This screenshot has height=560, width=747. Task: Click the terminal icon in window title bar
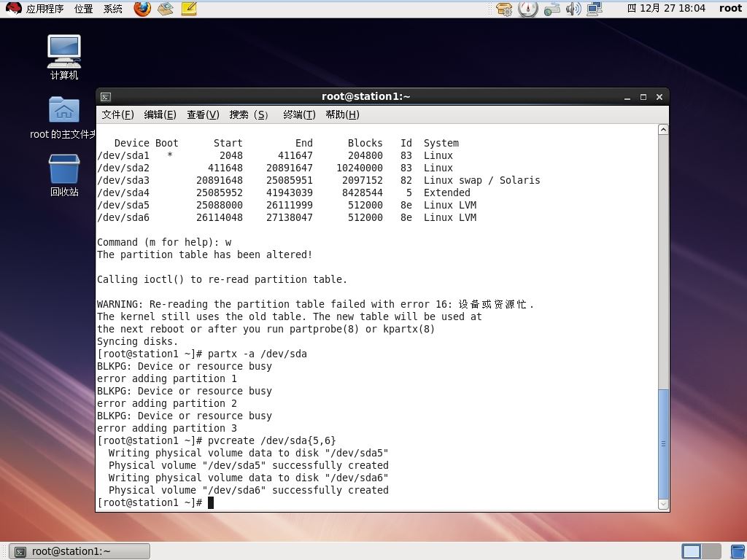pyautogui.click(x=106, y=97)
